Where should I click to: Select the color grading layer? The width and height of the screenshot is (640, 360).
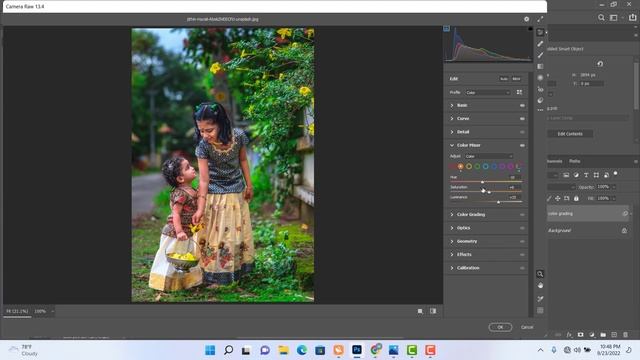point(587,213)
